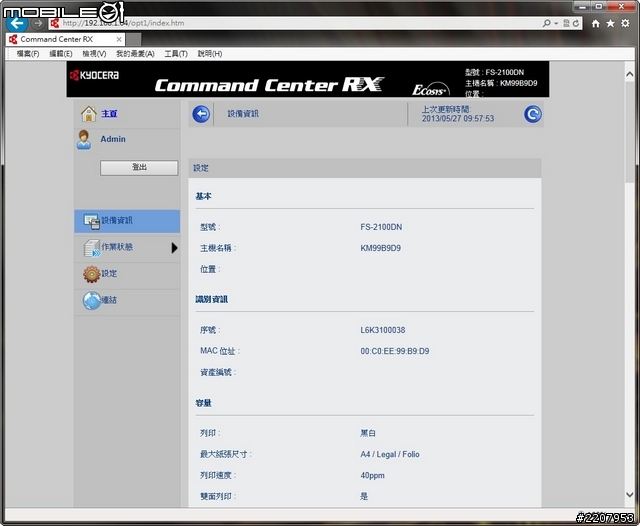
Task: Click the Admin user avatar icon
Action: click(84, 140)
